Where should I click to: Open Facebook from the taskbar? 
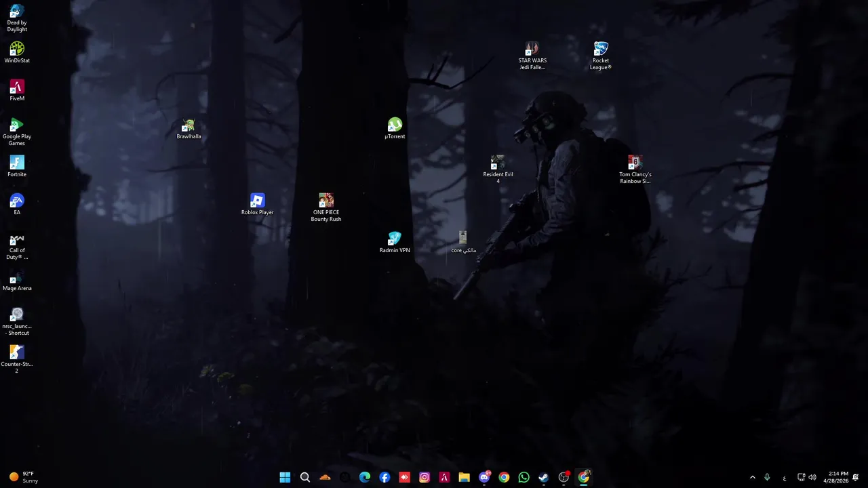[384, 477]
